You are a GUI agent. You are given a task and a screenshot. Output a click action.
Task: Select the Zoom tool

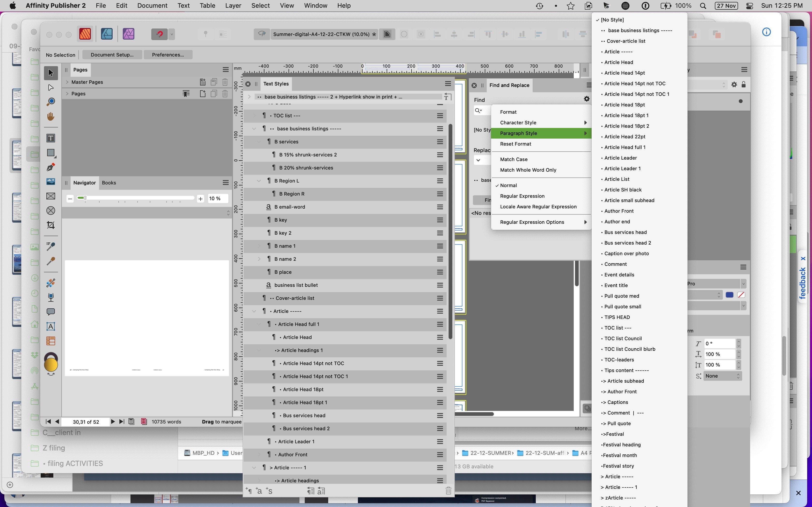(x=51, y=101)
